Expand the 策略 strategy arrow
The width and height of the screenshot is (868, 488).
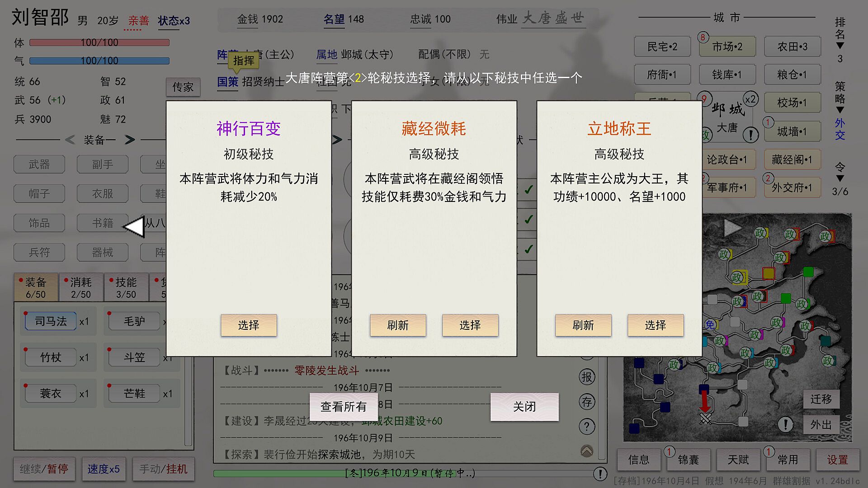[x=840, y=110]
